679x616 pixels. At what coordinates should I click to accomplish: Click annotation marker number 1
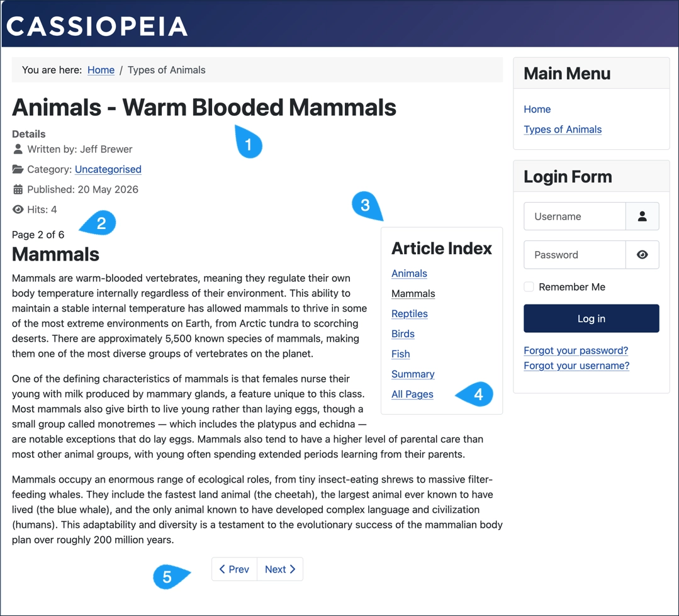coord(248,142)
